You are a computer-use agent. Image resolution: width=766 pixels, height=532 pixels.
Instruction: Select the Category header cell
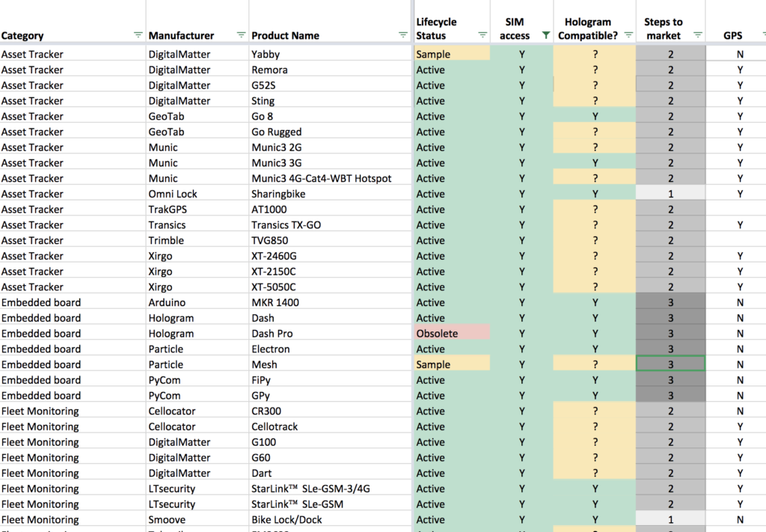tap(73, 22)
